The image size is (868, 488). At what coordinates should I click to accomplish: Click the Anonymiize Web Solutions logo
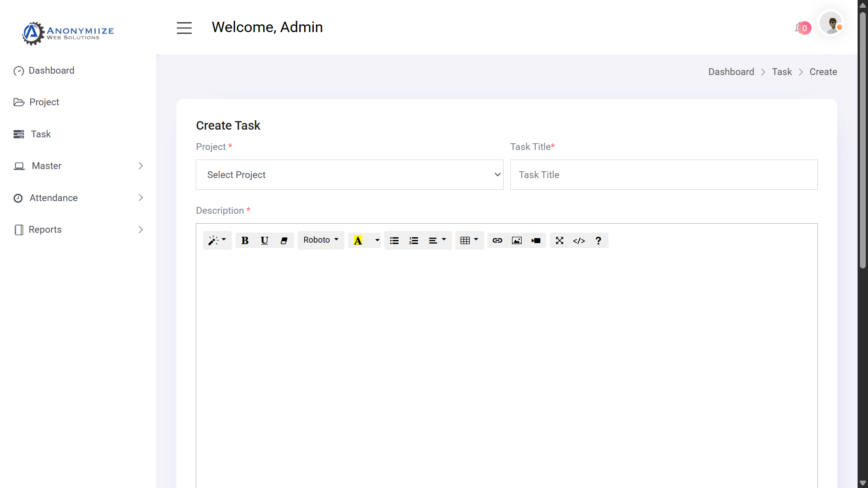68,33
